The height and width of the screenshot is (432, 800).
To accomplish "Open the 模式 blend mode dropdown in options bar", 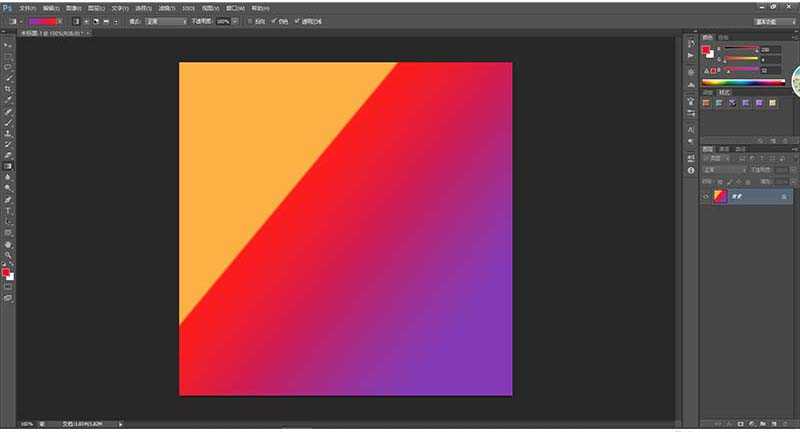I will 165,20.
